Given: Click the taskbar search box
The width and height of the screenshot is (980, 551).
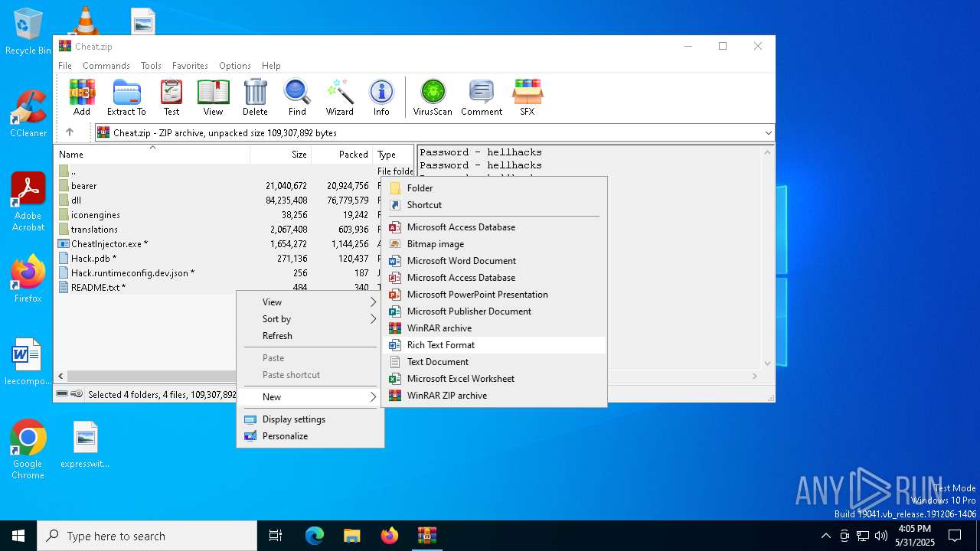Looking at the screenshot, I should [x=147, y=536].
